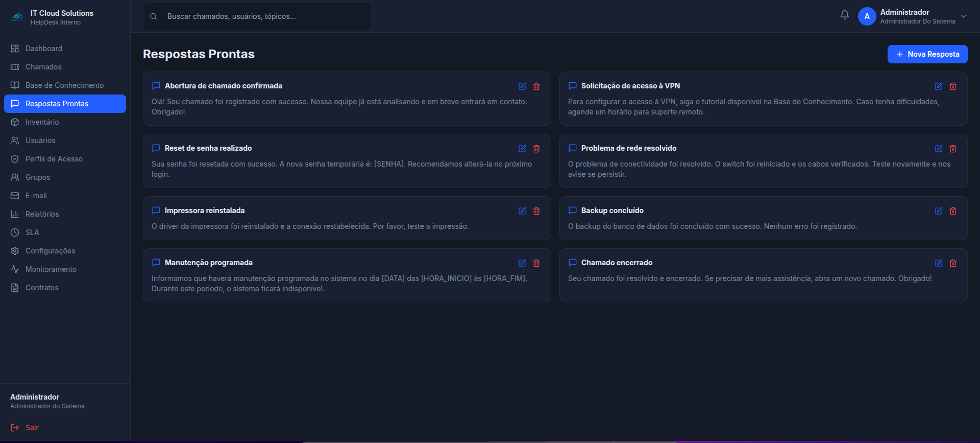Edit the 'Impressora reinstalada' response
980x443 pixels.
(522, 211)
